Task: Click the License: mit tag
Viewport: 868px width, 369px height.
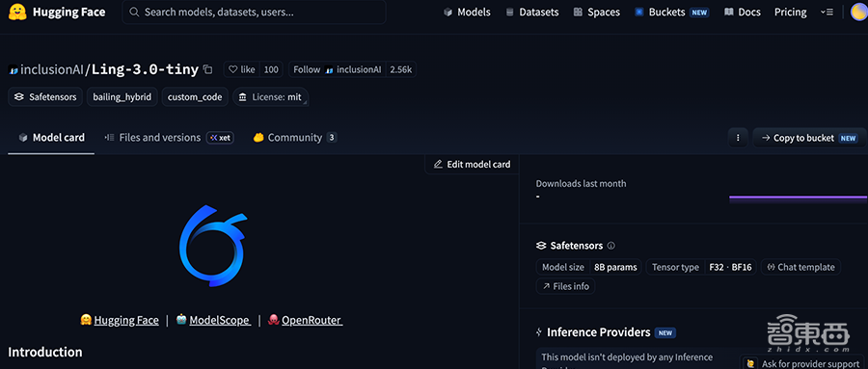Action: point(270,96)
